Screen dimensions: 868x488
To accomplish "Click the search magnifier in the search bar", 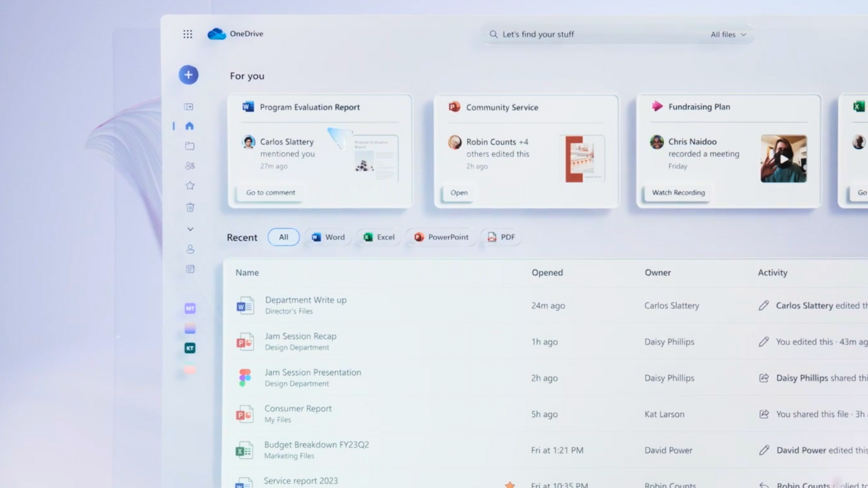I will 493,34.
